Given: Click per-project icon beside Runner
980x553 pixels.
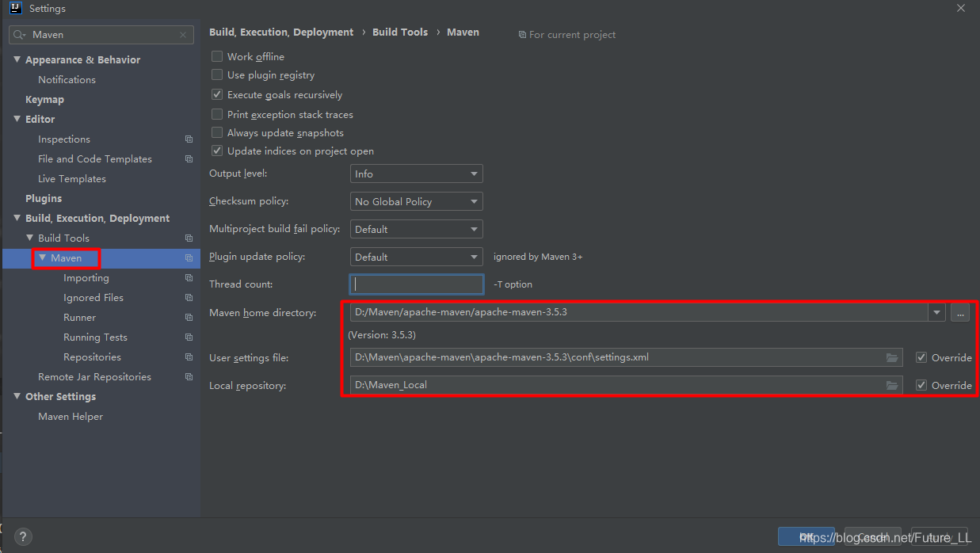Looking at the screenshot, I should pos(189,317).
